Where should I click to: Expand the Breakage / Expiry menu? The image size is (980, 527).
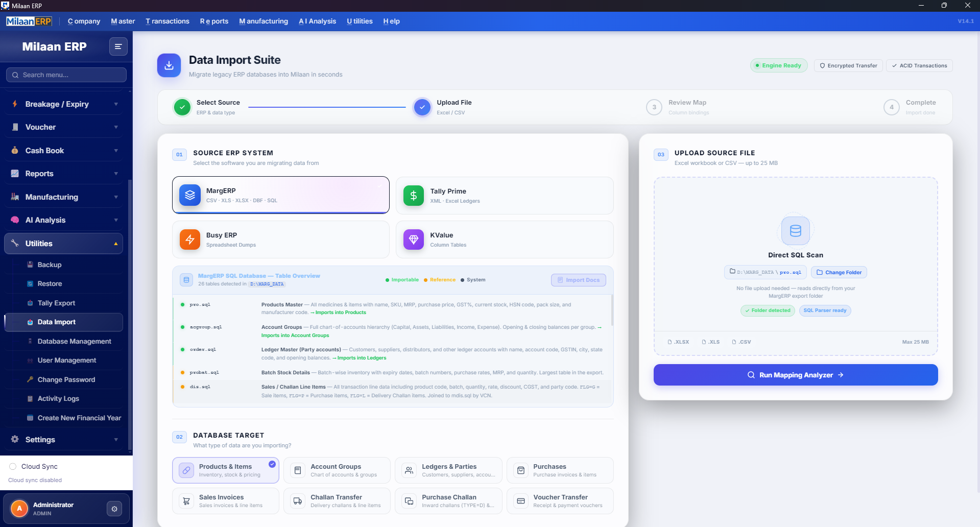tap(64, 104)
